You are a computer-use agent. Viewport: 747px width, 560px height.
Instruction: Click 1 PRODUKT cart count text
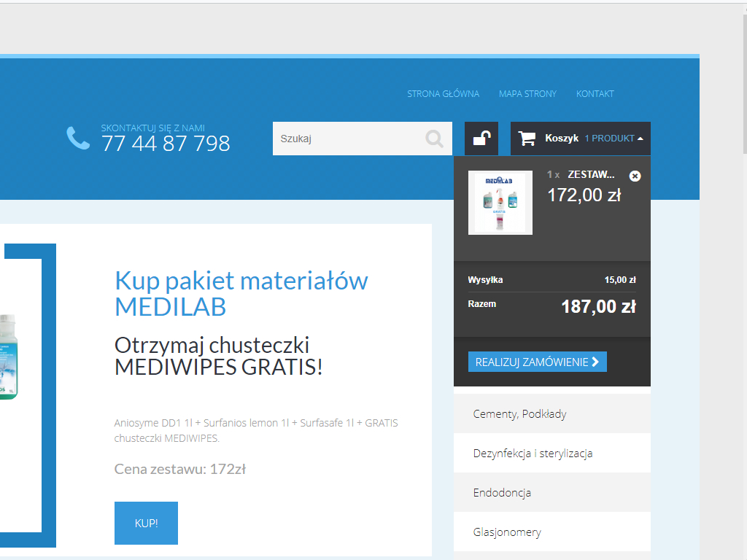(610, 139)
